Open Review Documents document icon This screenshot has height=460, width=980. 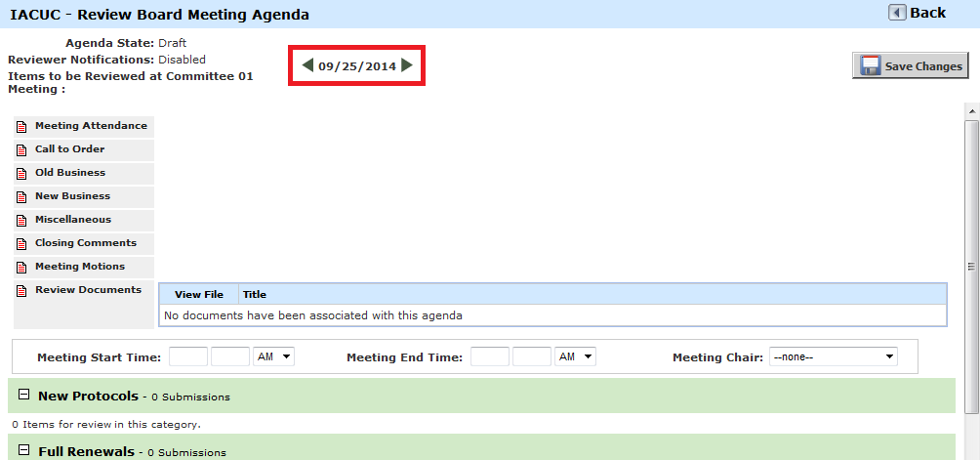click(21, 291)
